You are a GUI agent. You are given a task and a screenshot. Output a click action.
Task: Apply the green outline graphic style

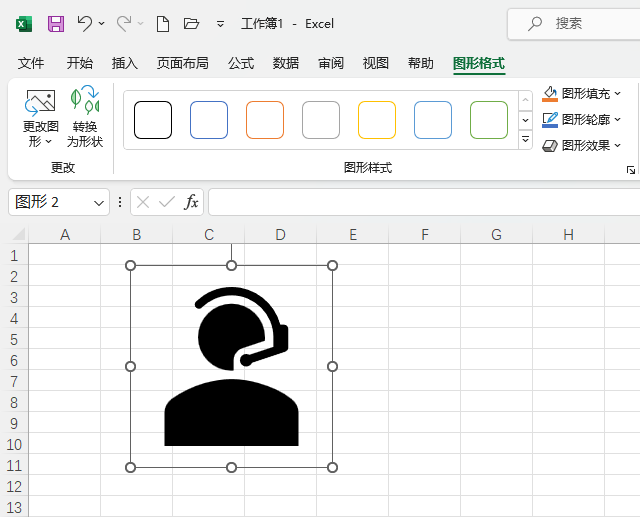pyautogui.click(x=489, y=120)
